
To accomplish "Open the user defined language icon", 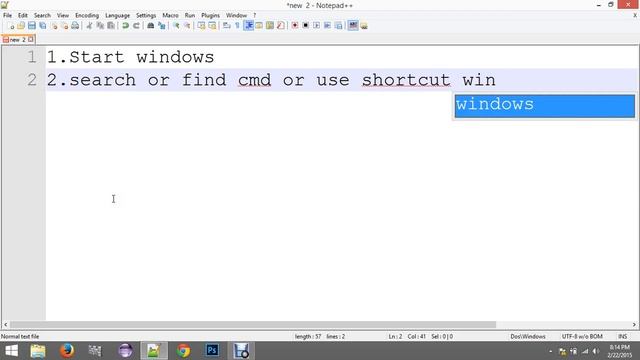I will coord(259,26).
